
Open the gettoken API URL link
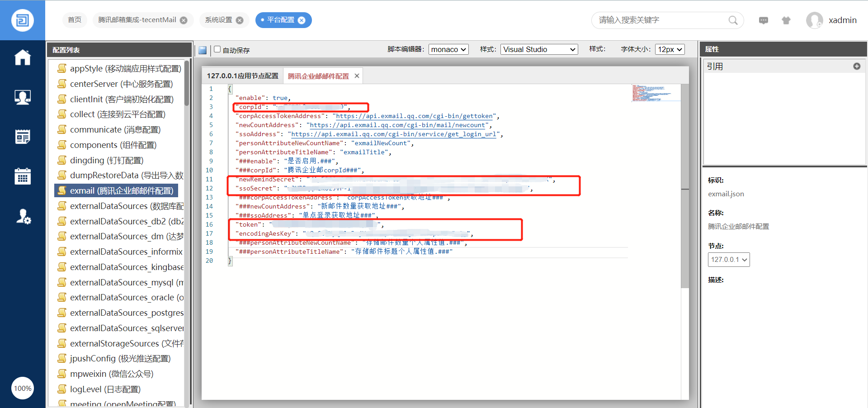pos(415,116)
